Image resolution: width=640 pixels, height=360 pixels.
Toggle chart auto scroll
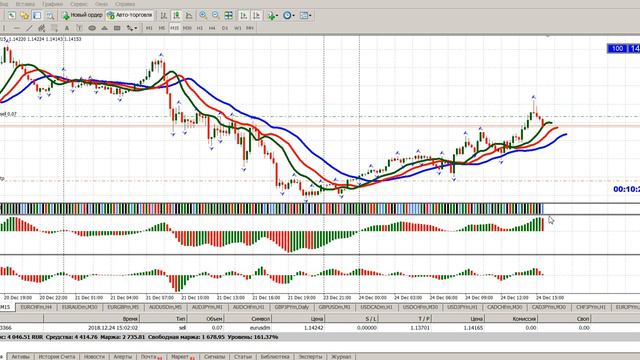[244, 16]
